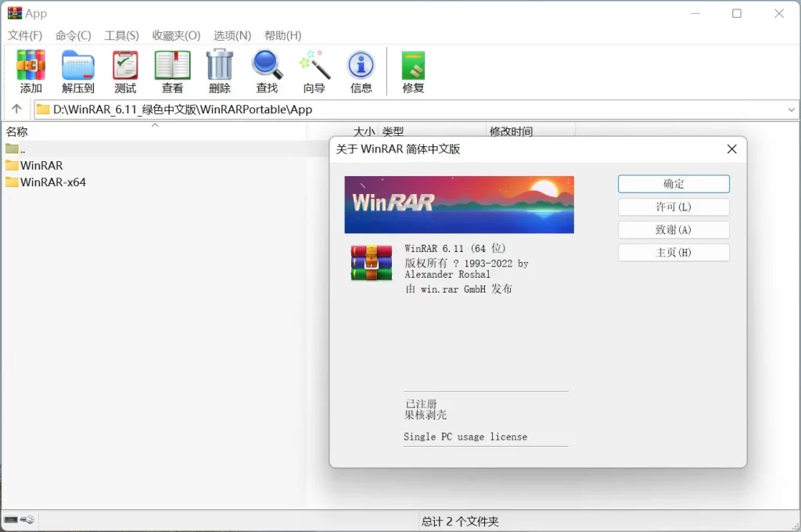Image resolution: width=801 pixels, height=532 pixels.
Task: Click the 修复 (Repair) toolbar icon
Action: [413, 71]
